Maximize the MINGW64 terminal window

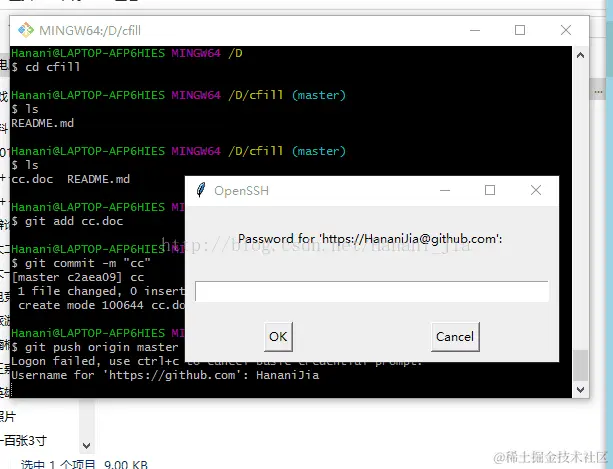click(520, 30)
